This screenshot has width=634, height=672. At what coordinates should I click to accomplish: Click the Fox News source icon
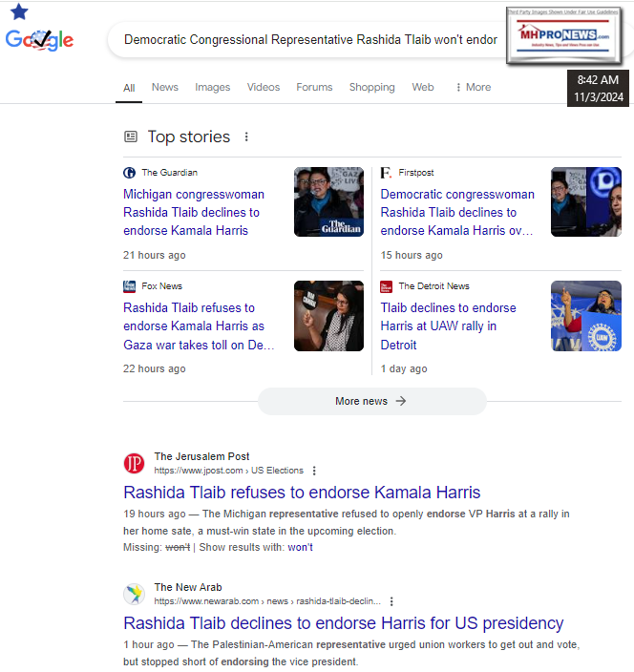tap(130, 286)
